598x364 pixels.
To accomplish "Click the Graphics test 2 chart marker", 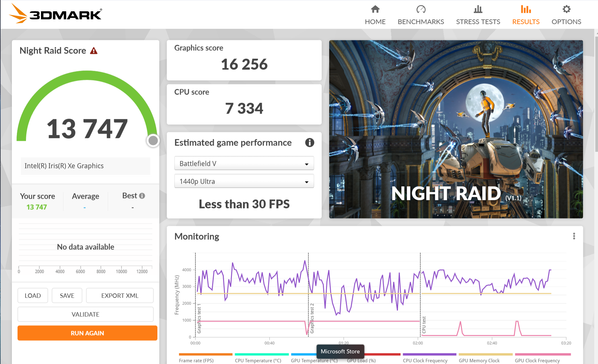I will 312,318.
